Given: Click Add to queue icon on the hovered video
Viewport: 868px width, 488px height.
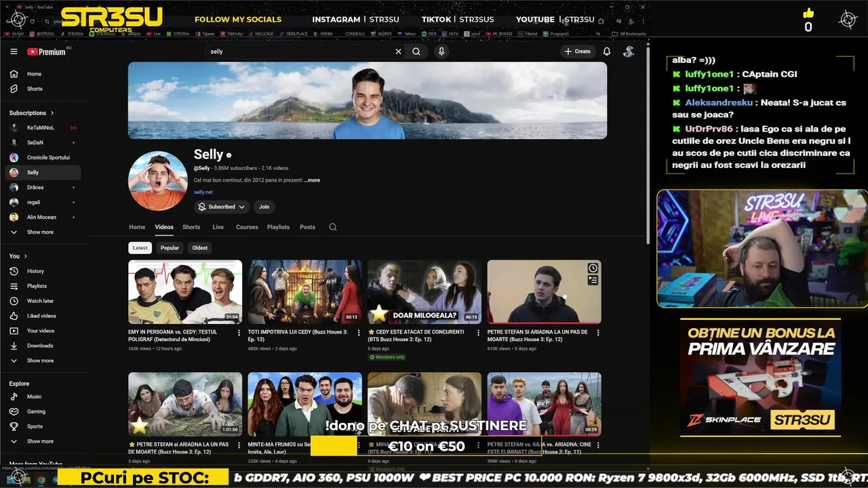Looking at the screenshot, I should pos(593,280).
